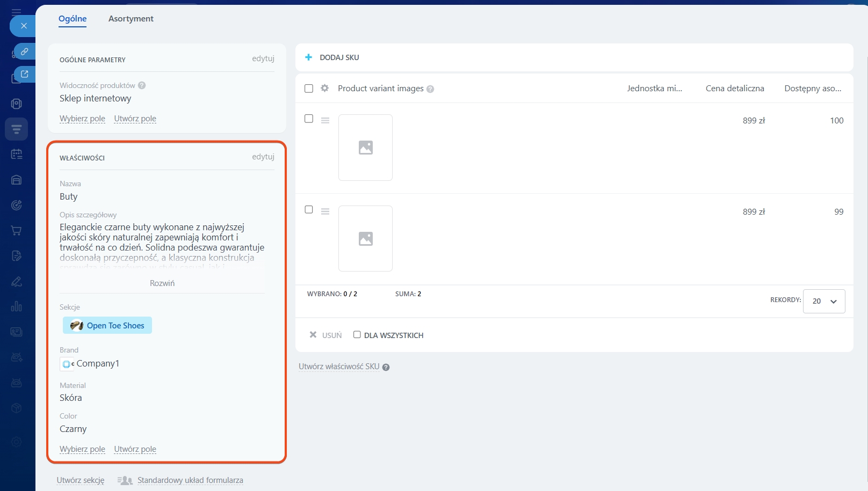The height and width of the screenshot is (491, 868).
Task: Enable the Dla wszystkich checkbox
Action: (357, 335)
